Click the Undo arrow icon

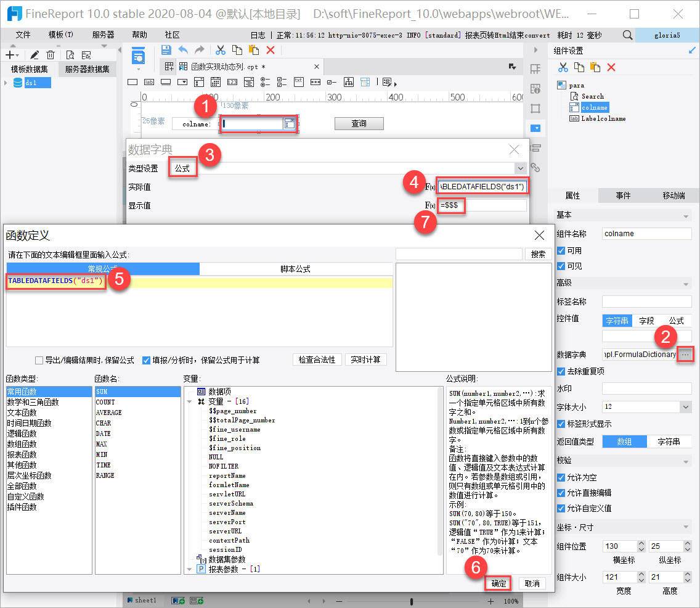click(183, 50)
